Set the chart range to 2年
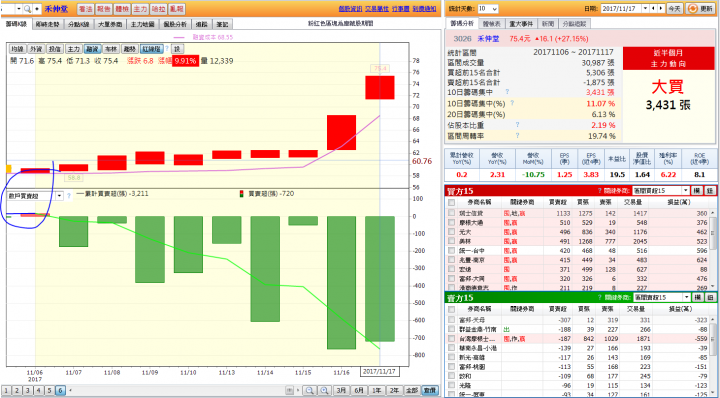The width and height of the screenshot is (720, 398). click(x=394, y=391)
